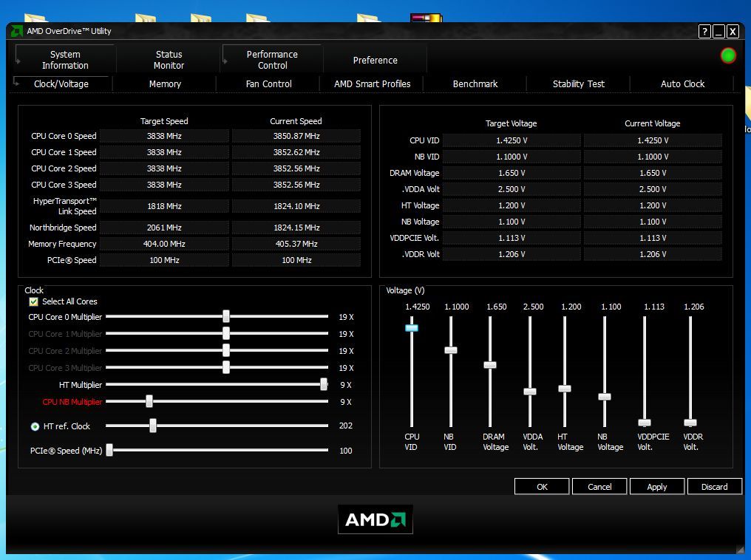Open AMD Smart Profiles
Viewport: 751px width, 560px height.
click(372, 83)
